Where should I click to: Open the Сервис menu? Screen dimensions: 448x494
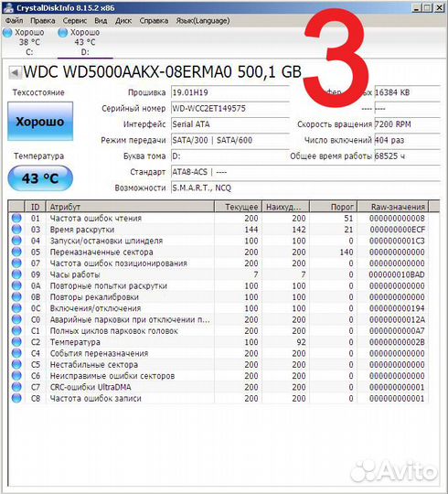pos(75,21)
